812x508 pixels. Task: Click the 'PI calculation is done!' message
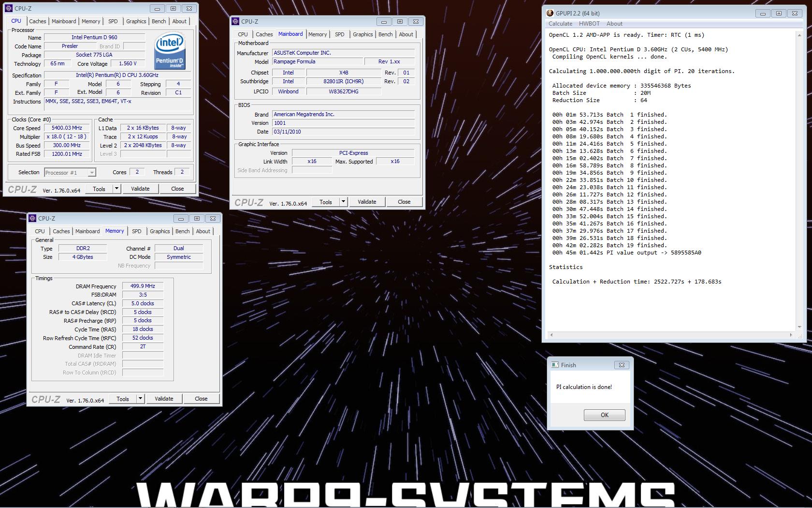[x=584, y=387]
